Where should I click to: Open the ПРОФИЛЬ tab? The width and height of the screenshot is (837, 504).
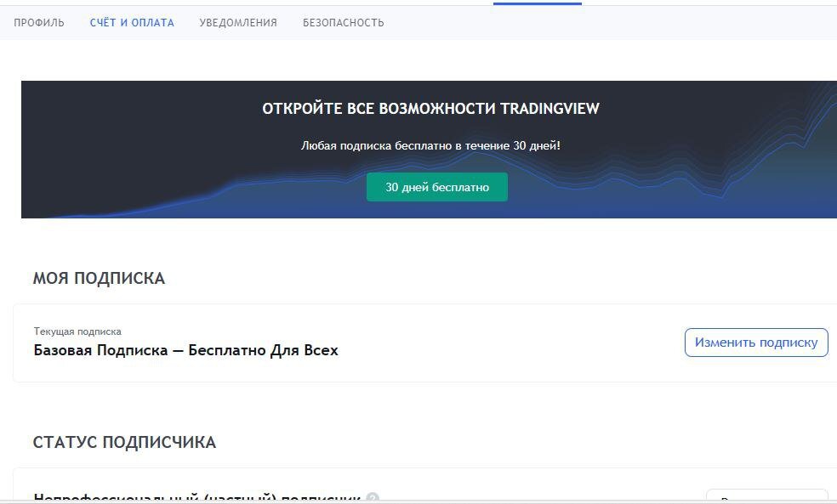tap(39, 22)
